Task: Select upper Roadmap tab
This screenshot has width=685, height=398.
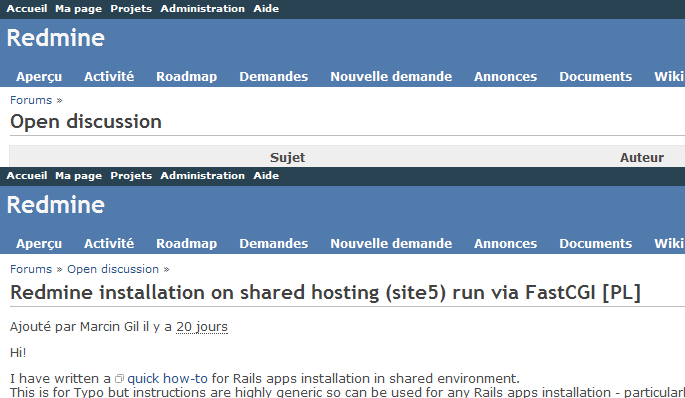Action: [187, 76]
